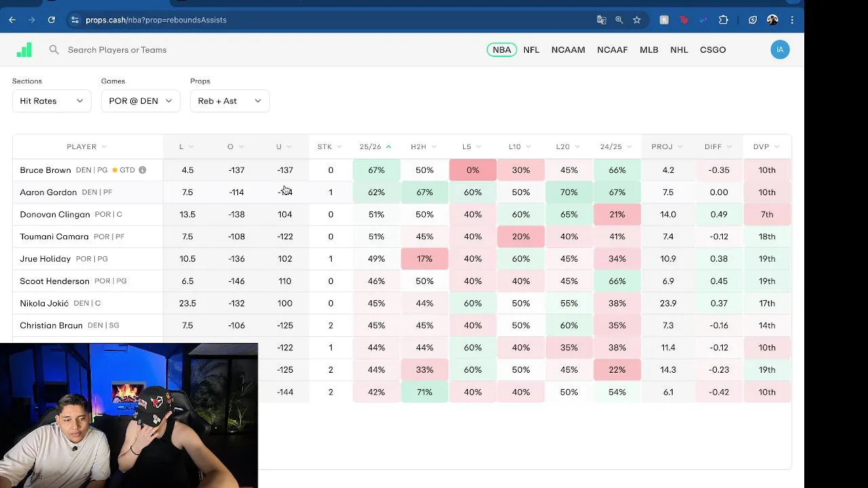Open the Chrome profile avatar
Viewport: 868px width, 488px height.
click(772, 20)
